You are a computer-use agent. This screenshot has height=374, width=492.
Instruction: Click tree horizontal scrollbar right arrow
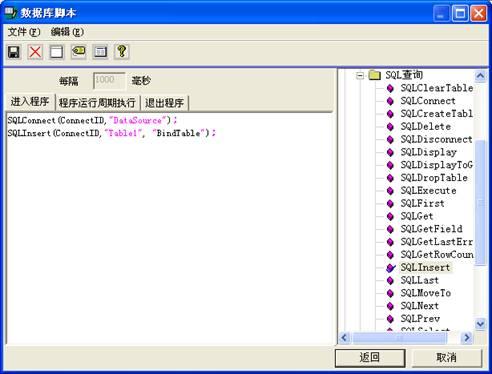pyautogui.click(x=466, y=338)
